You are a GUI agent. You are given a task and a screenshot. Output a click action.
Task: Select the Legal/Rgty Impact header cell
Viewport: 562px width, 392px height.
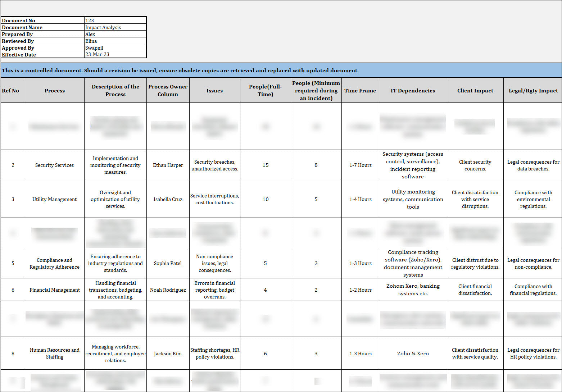pyautogui.click(x=533, y=91)
